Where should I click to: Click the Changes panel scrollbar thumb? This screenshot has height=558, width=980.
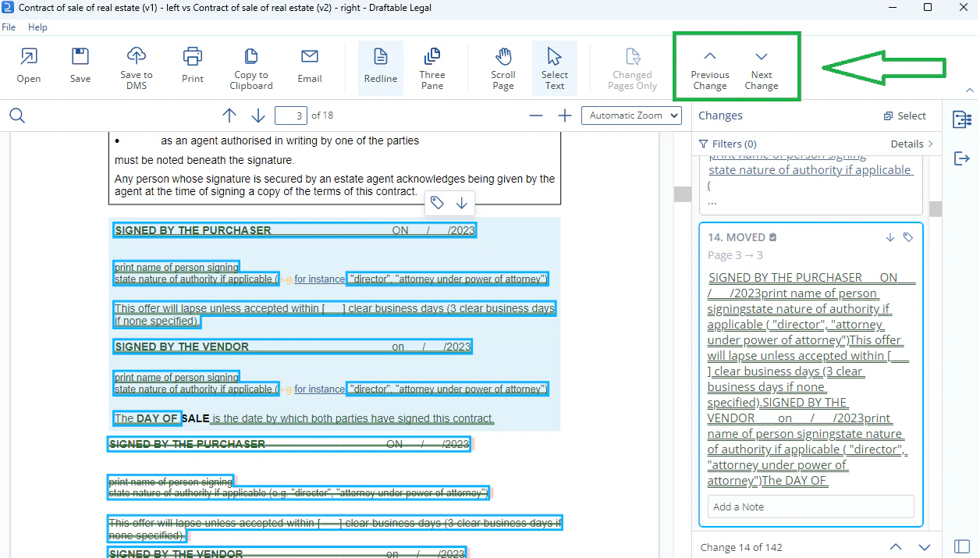tap(935, 208)
